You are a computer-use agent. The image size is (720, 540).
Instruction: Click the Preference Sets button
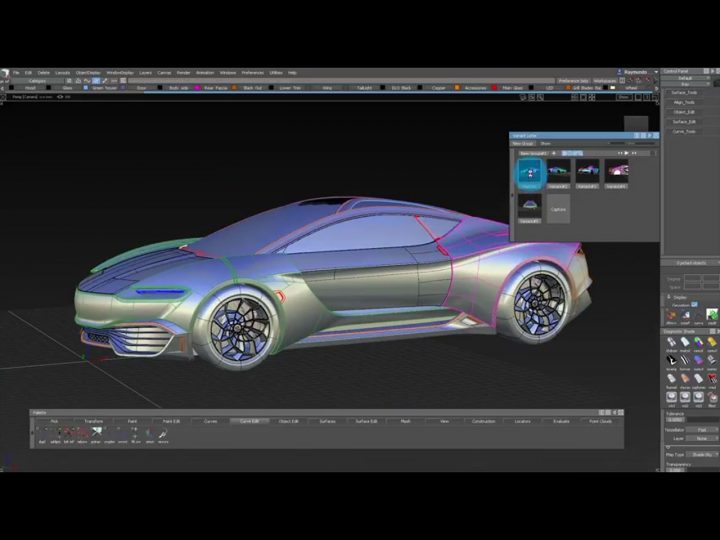coord(573,80)
